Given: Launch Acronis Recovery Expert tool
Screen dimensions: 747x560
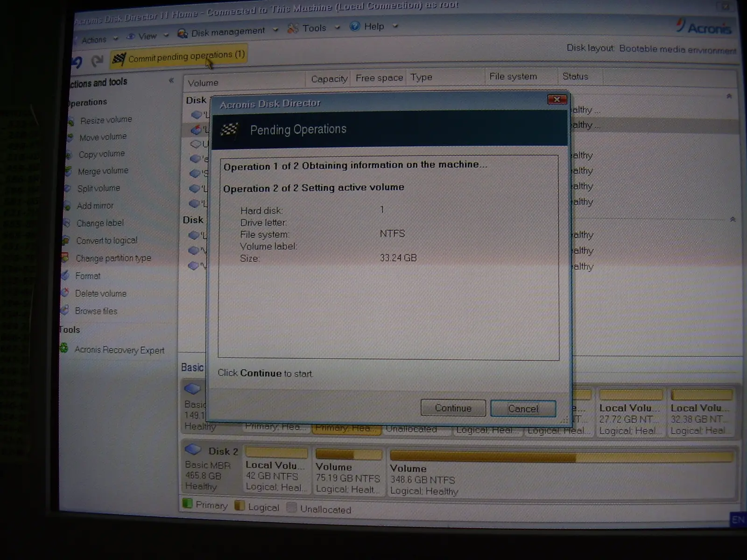Looking at the screenshot, I should pos(119,350).
